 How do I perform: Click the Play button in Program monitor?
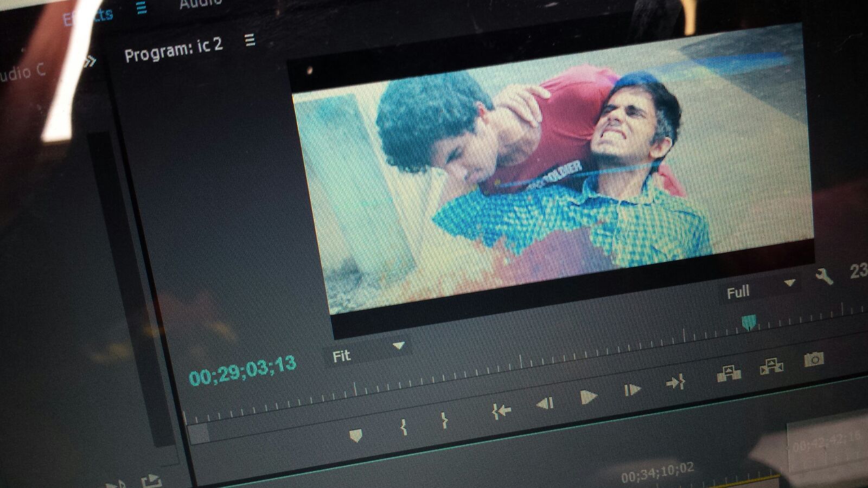pyautogui.click(x=588, y=397)
